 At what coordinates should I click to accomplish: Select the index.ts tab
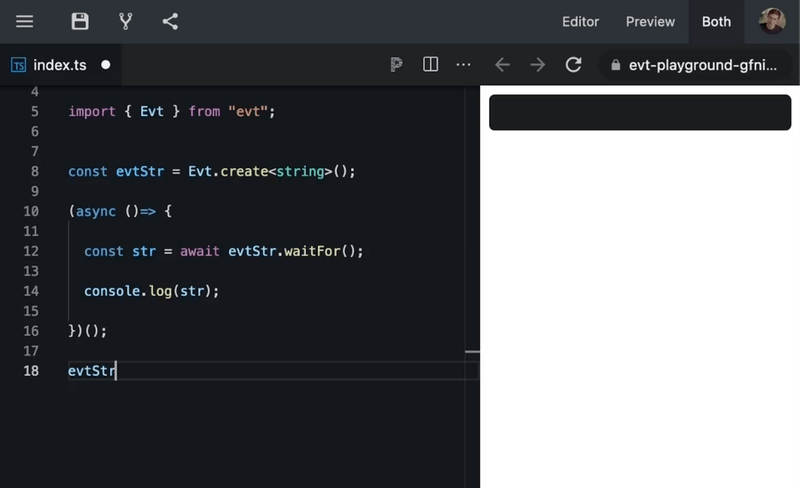coord(59,65)
